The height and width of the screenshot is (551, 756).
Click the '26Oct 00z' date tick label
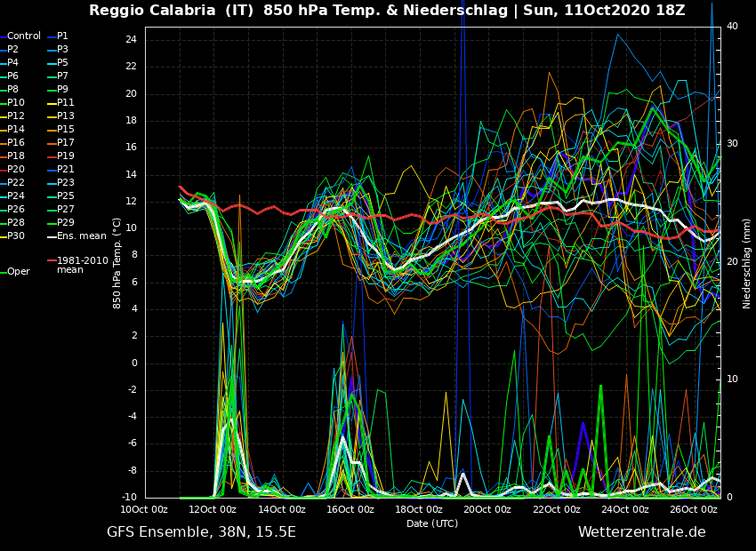coord(694,509)
